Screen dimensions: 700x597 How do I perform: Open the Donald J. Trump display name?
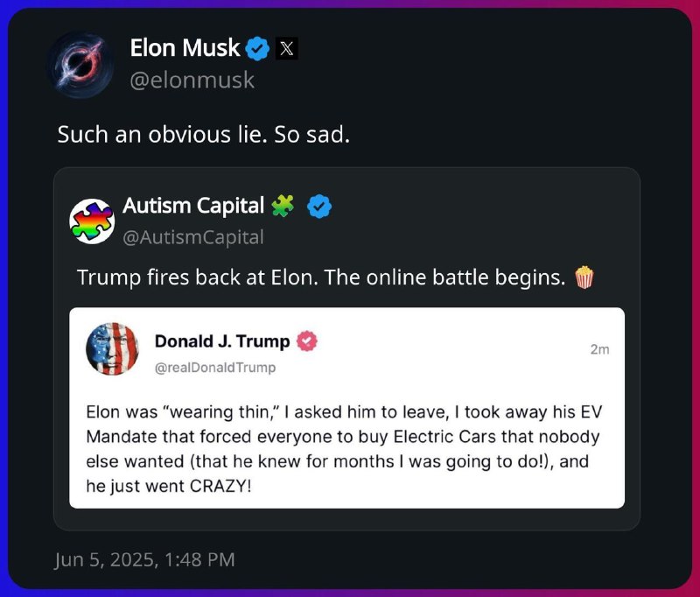222,341
